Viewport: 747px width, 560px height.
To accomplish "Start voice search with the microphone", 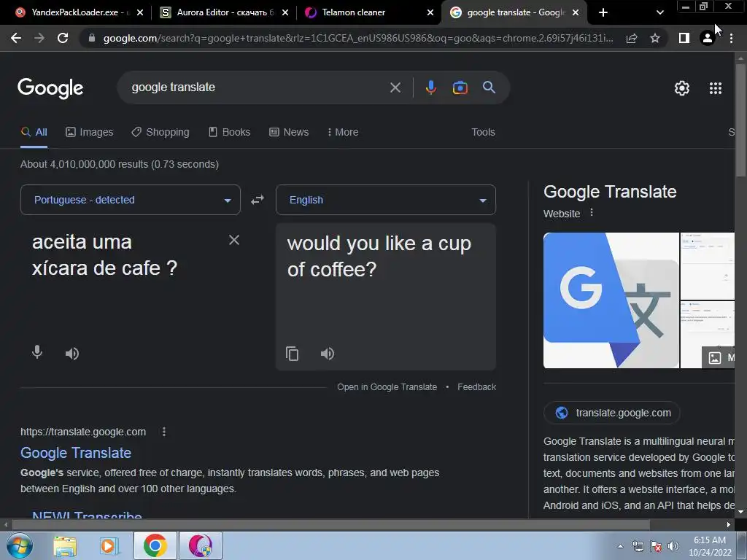I will [430, 87].
